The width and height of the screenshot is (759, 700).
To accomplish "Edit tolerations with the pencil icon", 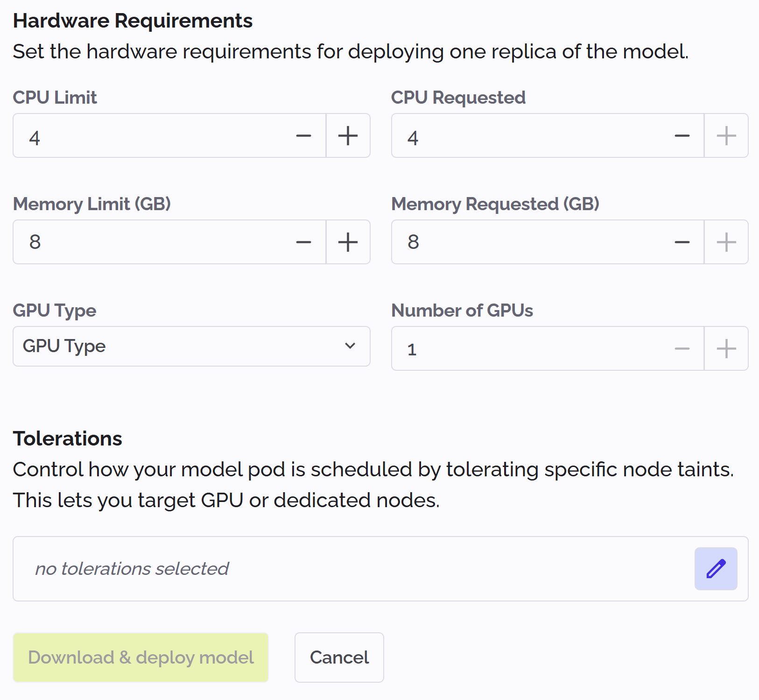I will pyautogui.click(x=716, y=568).
